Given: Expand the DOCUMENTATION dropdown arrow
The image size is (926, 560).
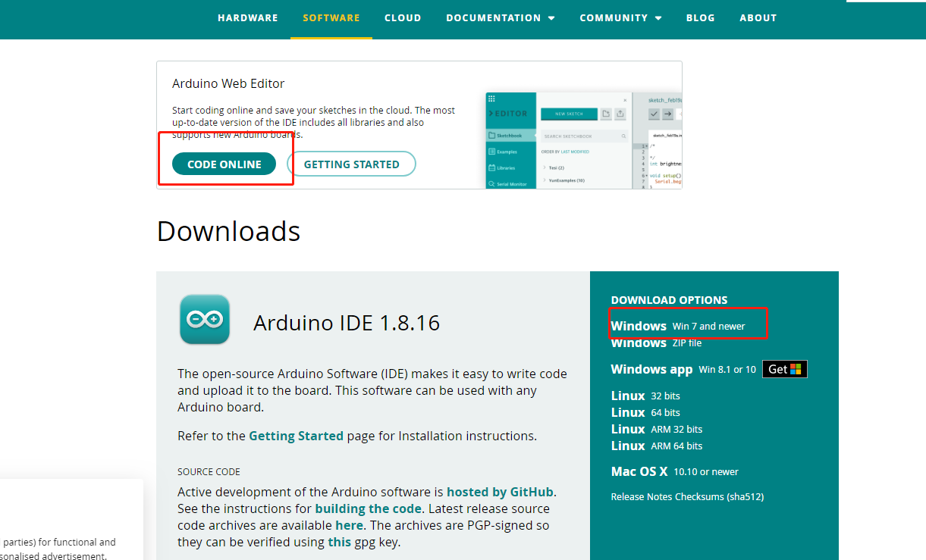Looking at the screenshot, I should tap(551, 18).
